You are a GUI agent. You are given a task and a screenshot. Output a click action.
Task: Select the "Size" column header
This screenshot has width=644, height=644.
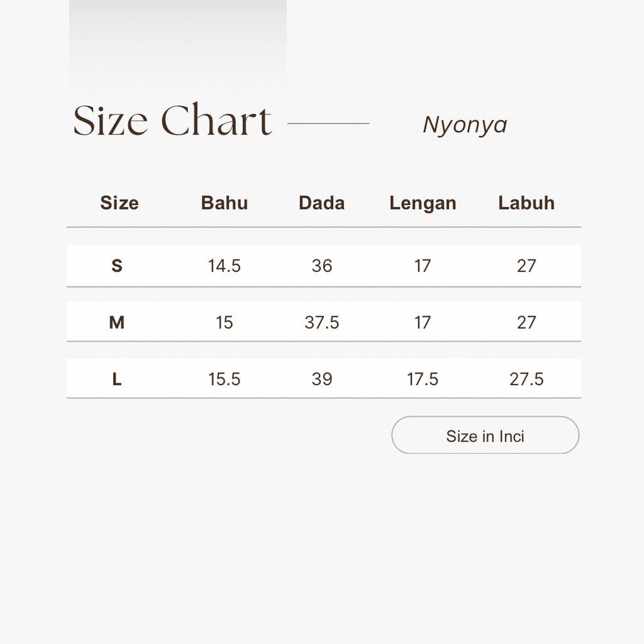[x=119, y=203]
